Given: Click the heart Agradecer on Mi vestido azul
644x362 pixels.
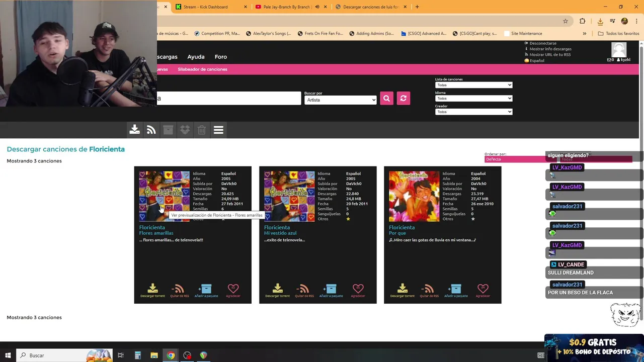Looking at the screenshot, I should click(358, 290).
